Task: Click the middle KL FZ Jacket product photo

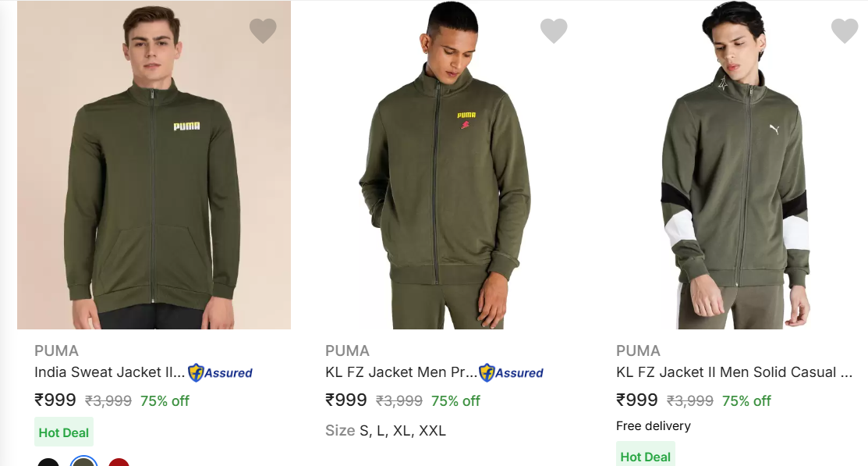Action: (445, 165)
